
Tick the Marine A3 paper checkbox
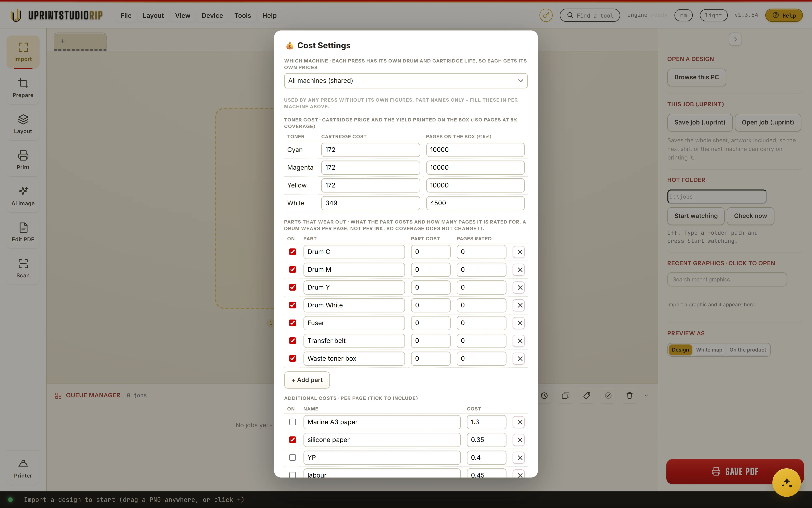point(293,422)
